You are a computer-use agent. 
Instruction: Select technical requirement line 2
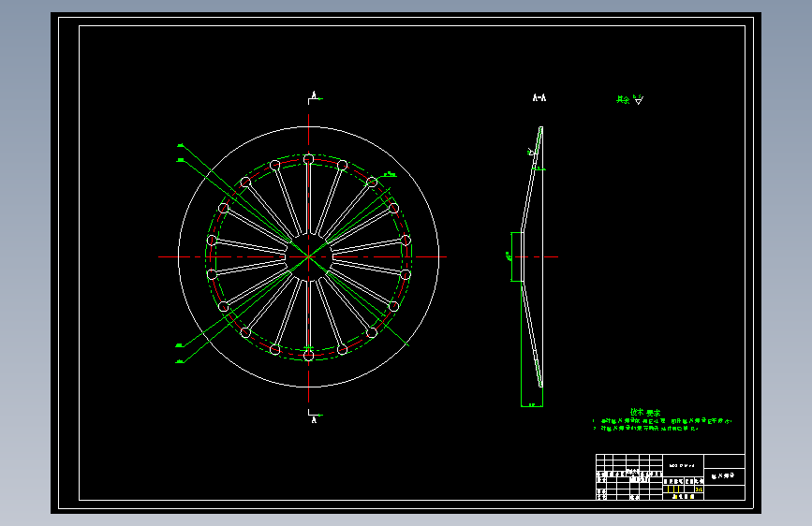coord(646,429)
